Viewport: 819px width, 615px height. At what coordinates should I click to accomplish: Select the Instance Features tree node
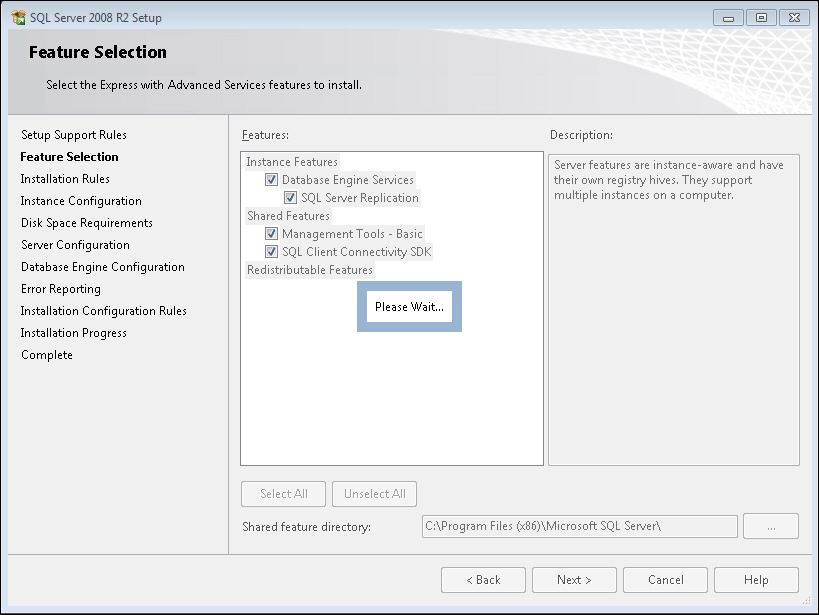(292, 162)
